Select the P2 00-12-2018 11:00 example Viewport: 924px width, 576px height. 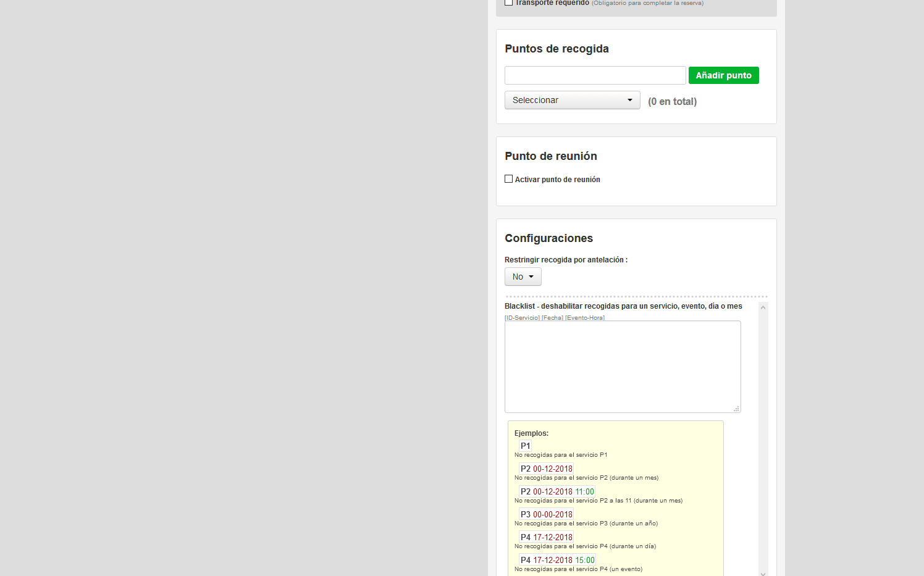click(x=557, y=491)
